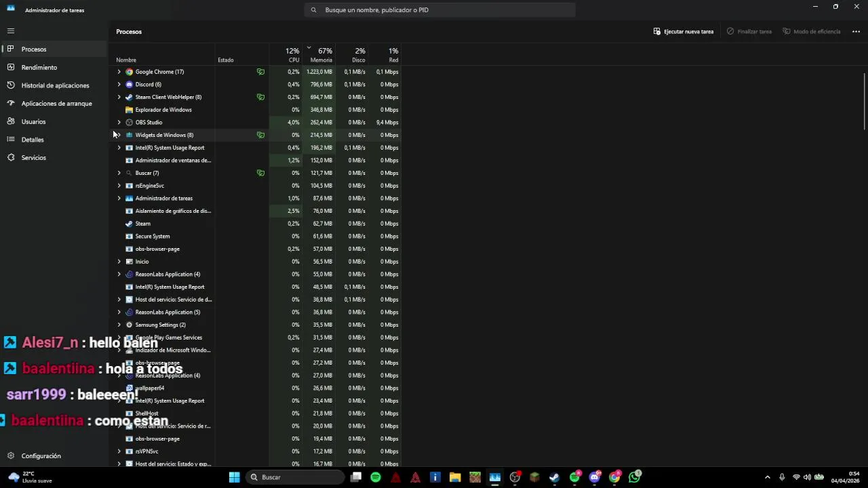Switch to the Rendimiento page
Screen dimensions: 868x488
pos(54,68)
